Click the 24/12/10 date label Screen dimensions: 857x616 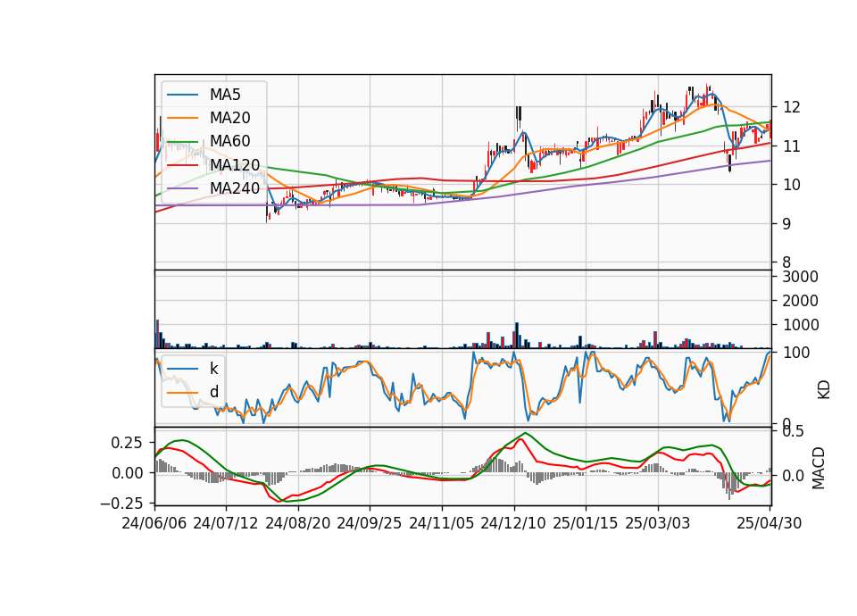pos(513,523)
